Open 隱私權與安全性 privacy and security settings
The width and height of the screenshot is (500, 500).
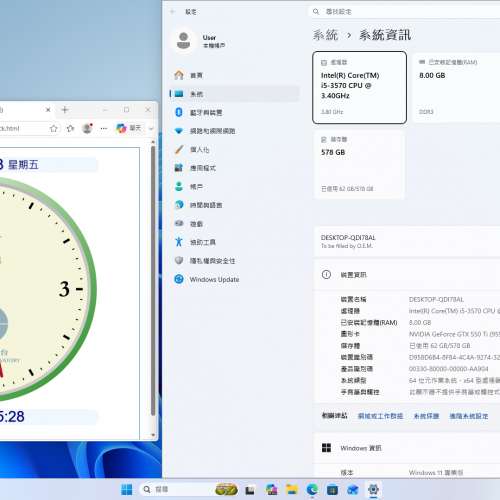pos(234,261)
